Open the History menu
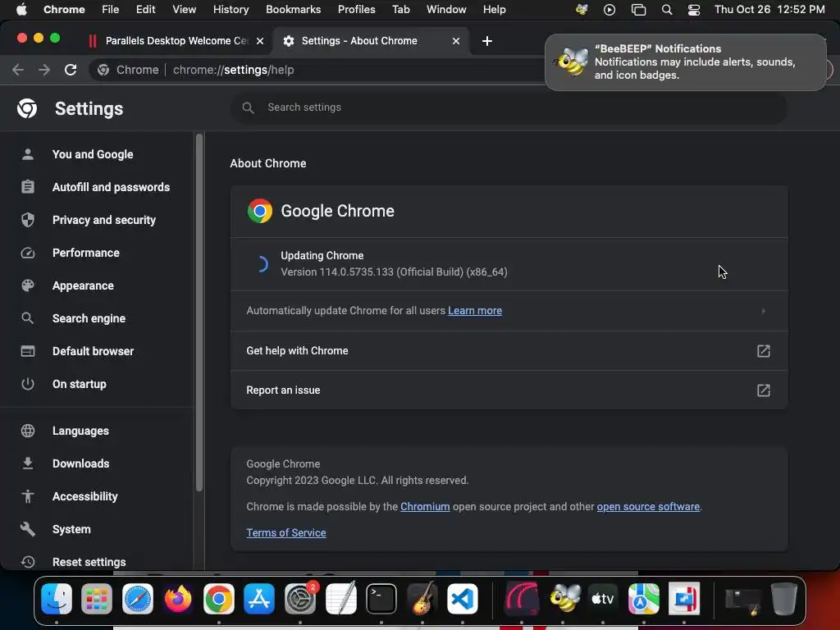 [x=231, y=10]
